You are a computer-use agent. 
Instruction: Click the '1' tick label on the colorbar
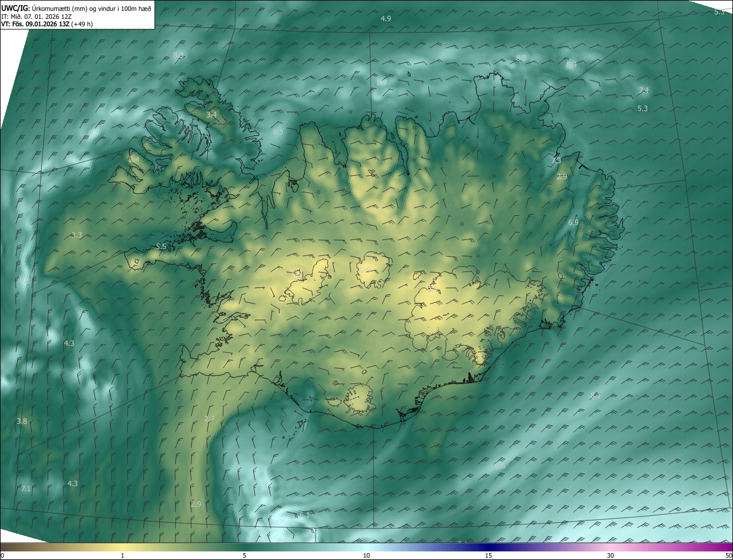click(x=123, y=556)
